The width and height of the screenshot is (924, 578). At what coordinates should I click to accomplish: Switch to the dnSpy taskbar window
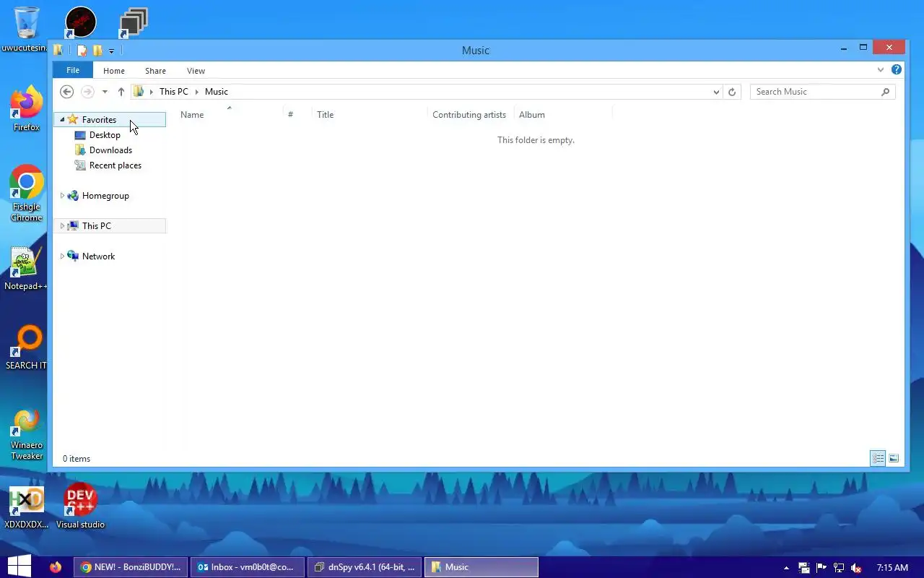pos(365,567)
